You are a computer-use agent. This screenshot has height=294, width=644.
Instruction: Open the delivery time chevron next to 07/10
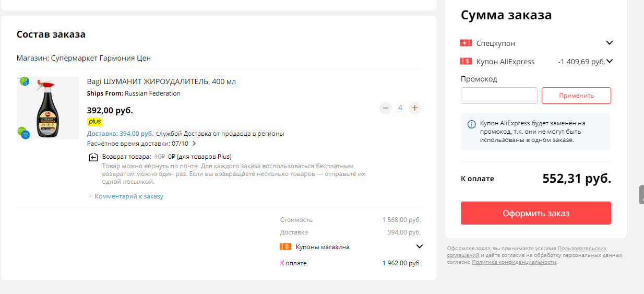click(x=194, y=143)
